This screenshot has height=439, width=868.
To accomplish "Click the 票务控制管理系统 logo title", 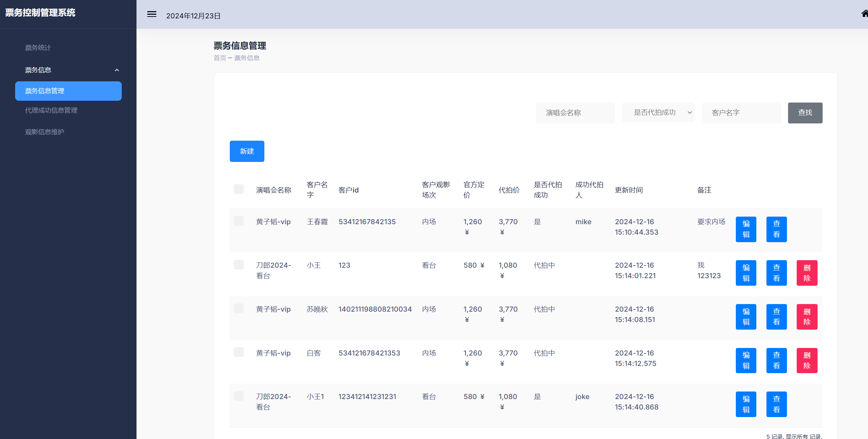I will 40,13.
